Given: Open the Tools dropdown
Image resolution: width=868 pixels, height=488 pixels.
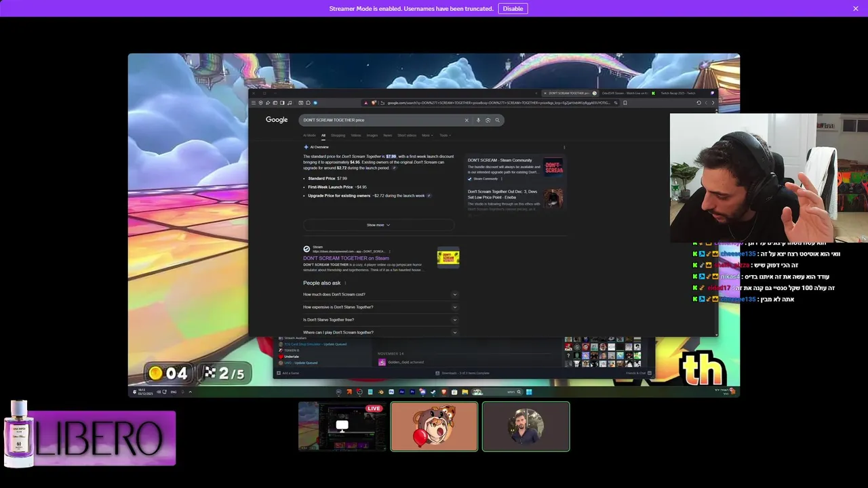Looking at the screenshot, I should pos(445,136).
